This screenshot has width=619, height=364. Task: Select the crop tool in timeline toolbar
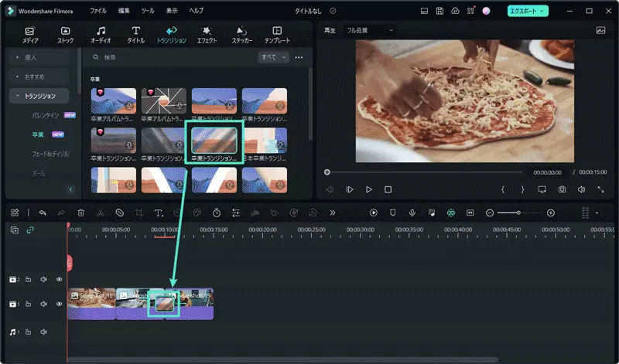139,213
